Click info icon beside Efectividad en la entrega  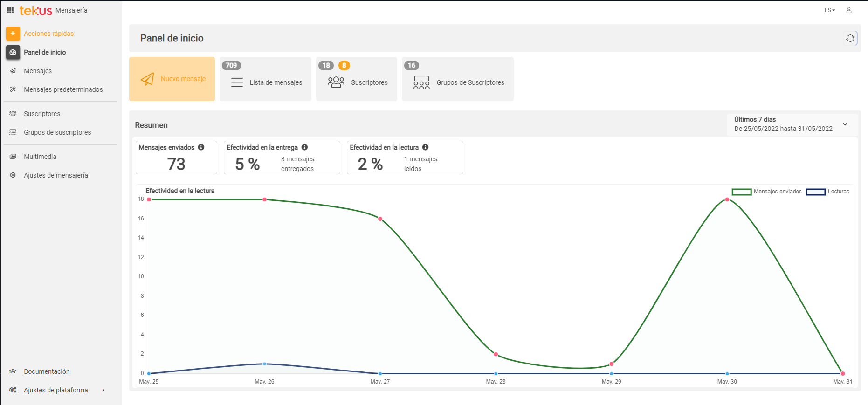304,147
